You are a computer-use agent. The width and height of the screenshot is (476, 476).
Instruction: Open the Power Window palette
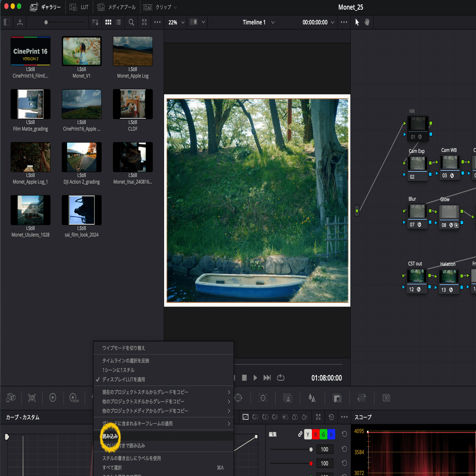238,398
